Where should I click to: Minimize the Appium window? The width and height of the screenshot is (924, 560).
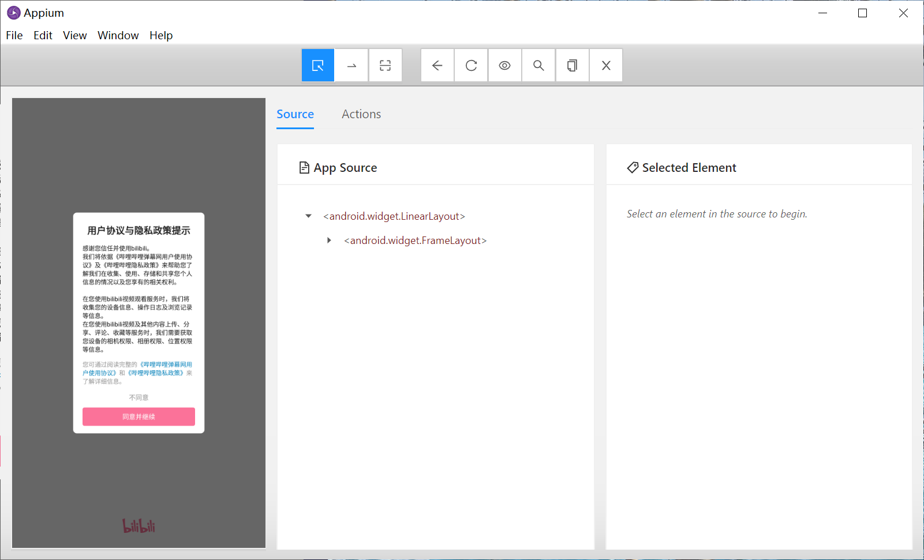[x=823, y=13]
